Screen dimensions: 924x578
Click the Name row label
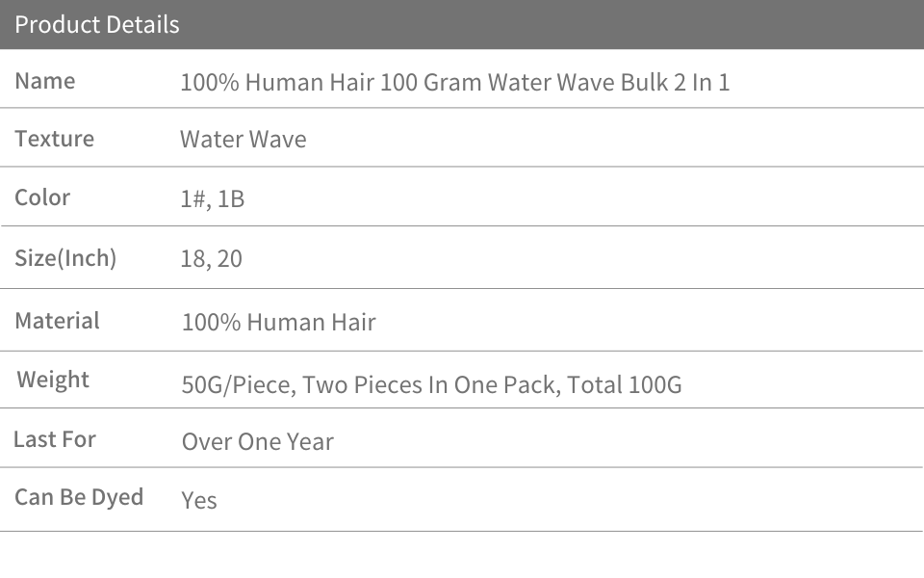[x=44, y=81]
